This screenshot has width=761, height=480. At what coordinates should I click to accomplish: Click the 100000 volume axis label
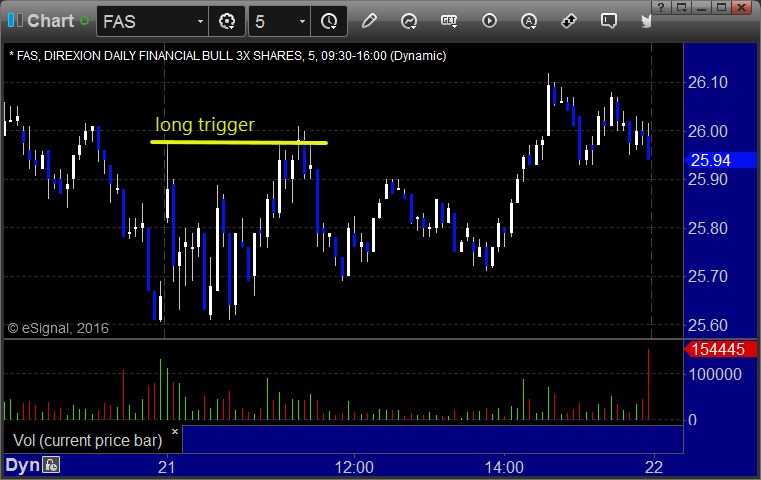tap(715, 374)
